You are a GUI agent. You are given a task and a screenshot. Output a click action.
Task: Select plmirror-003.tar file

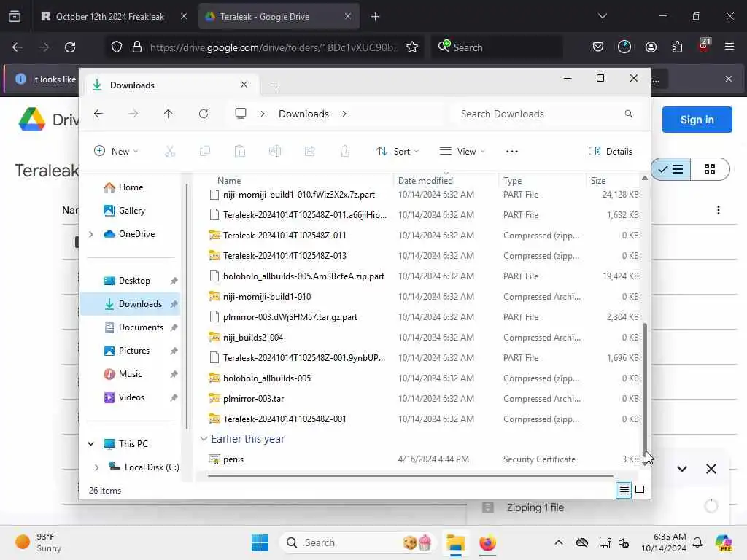253,399
